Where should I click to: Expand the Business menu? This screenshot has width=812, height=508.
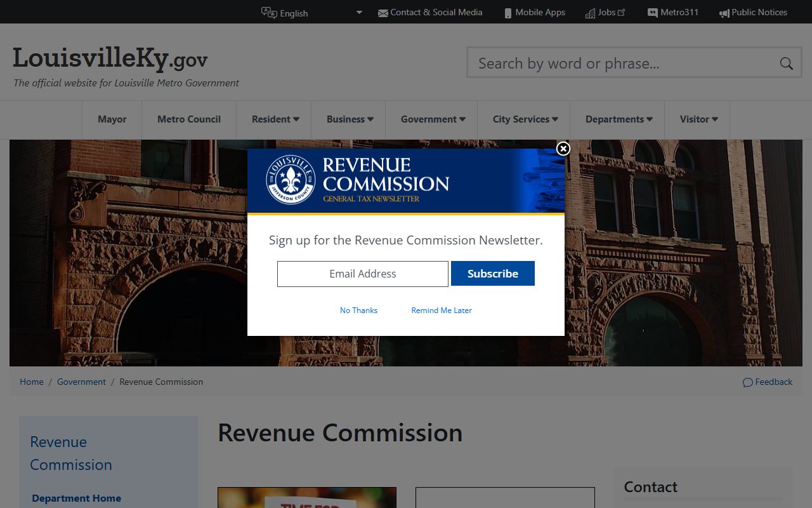350,119
